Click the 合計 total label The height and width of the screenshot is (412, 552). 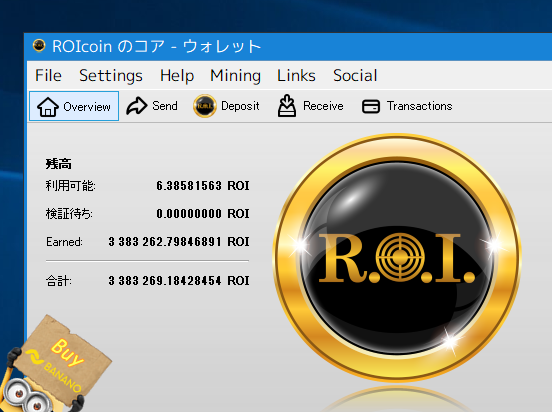[x=59, y=281]
